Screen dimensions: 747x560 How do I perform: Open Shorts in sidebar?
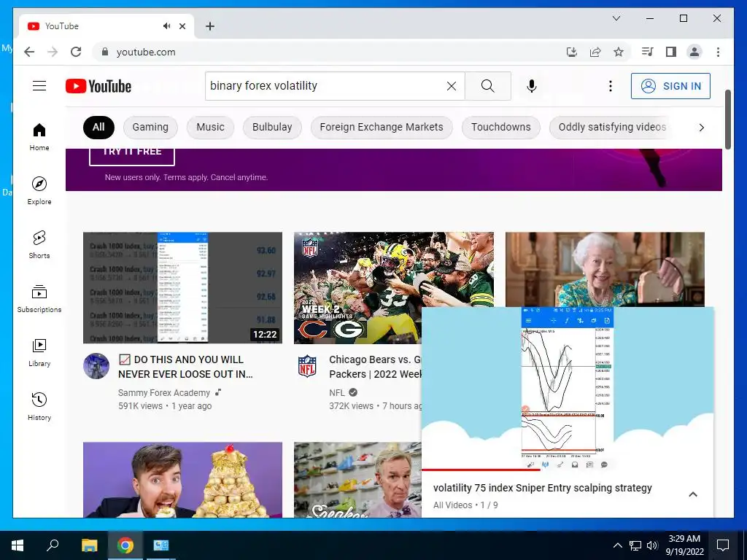[39, 245]
